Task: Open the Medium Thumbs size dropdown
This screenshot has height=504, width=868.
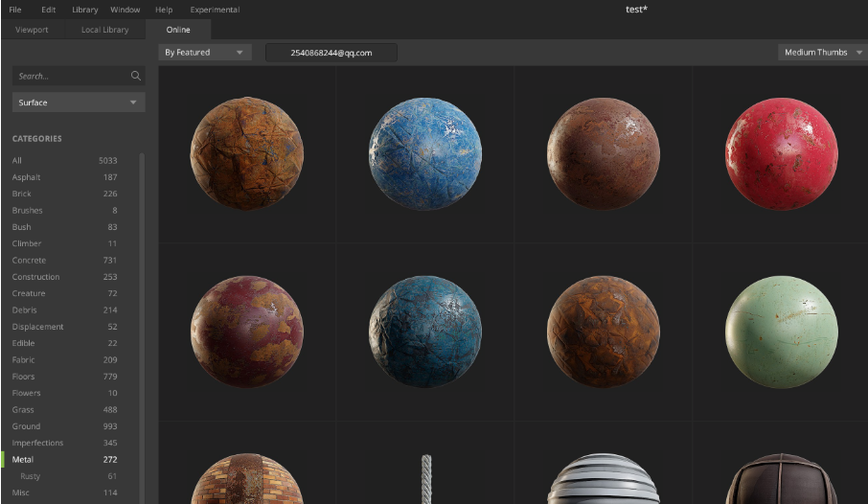Action: coord(823,52)
